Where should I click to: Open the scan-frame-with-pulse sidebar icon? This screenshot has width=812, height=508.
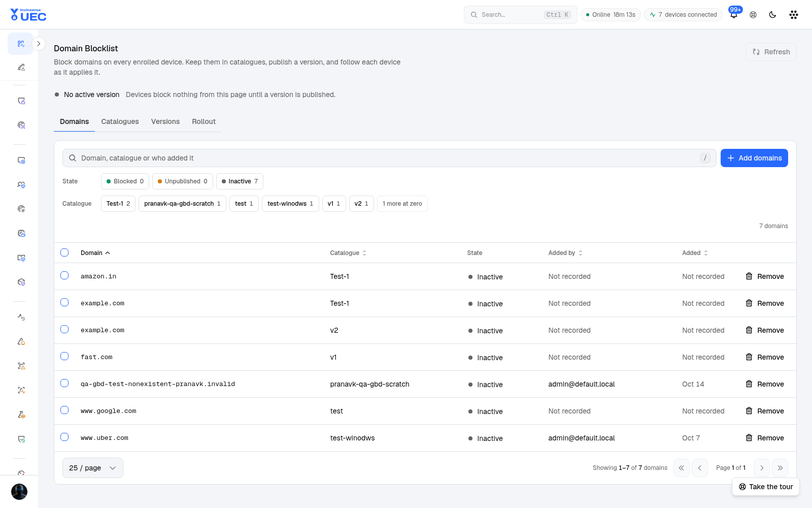pyautogui.click(x=21, y=390)
